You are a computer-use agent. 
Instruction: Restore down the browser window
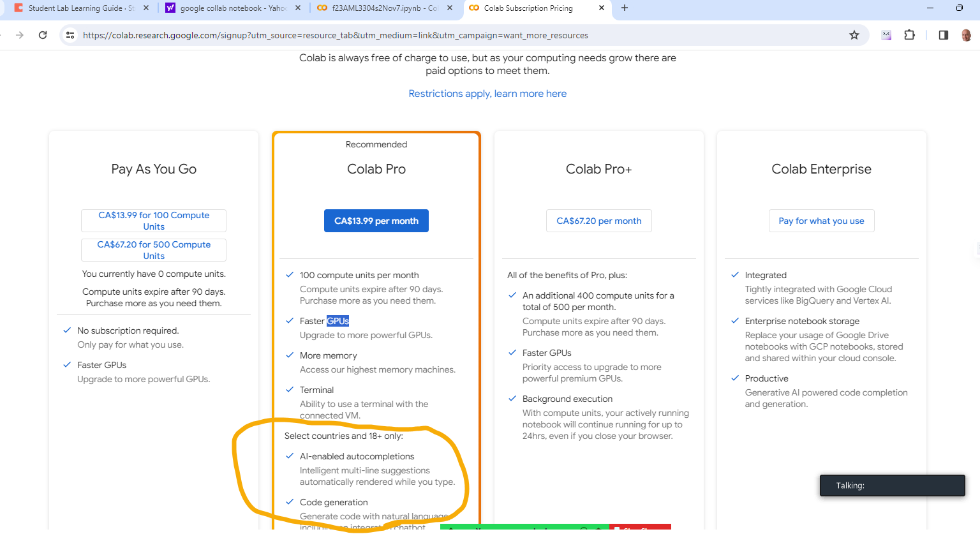(960, 8)
